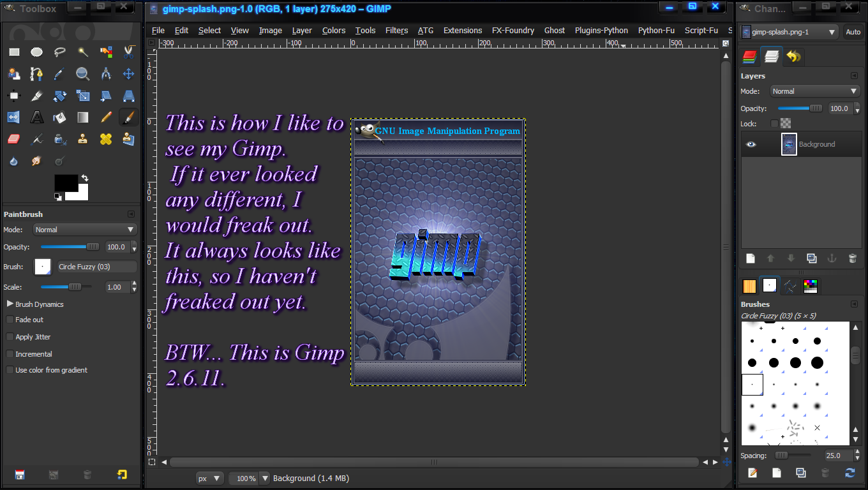868x490 pixels.
Task: Edit the selected brush
Action: pyautogui.click(x=752, y=473)
